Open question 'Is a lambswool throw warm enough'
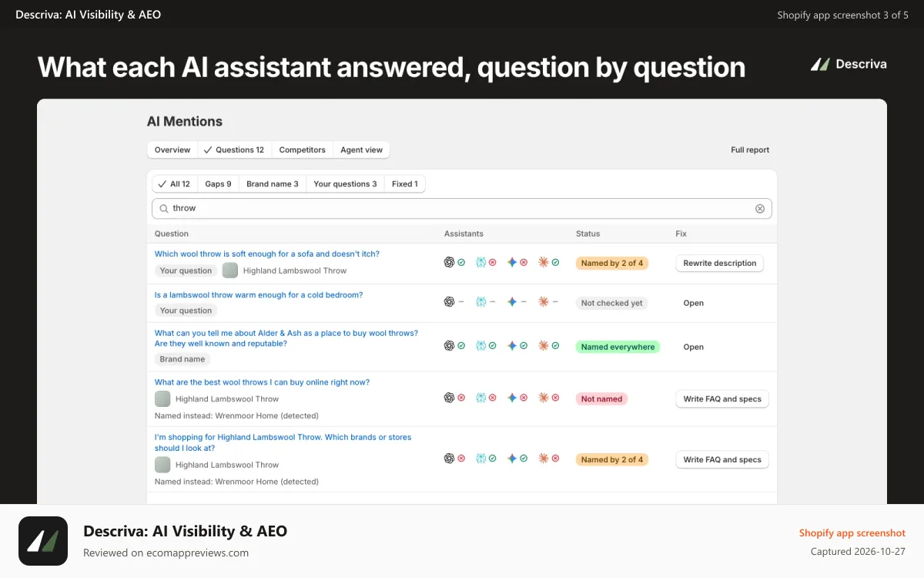The width and height of the screenshot is (924, 578). click(x=259, y=294)
